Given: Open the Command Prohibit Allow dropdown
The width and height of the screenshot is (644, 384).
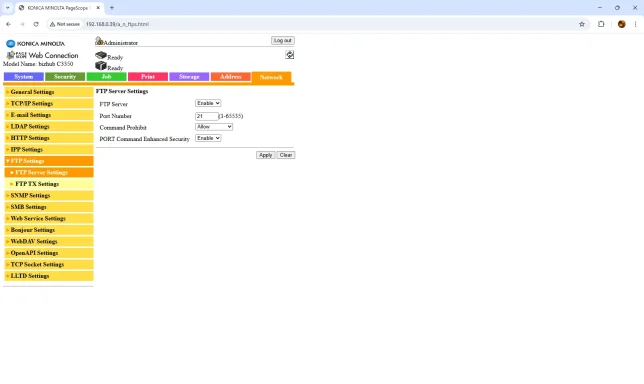Looking at the screenshot, I should pos(214,127).
